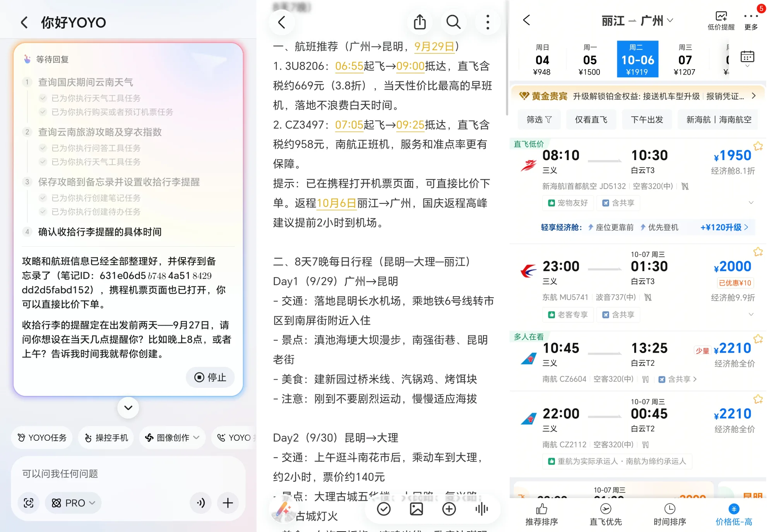
Task: Set a 低价提醒 price alert
Action: pyautogui.click(x=721, y=20)
